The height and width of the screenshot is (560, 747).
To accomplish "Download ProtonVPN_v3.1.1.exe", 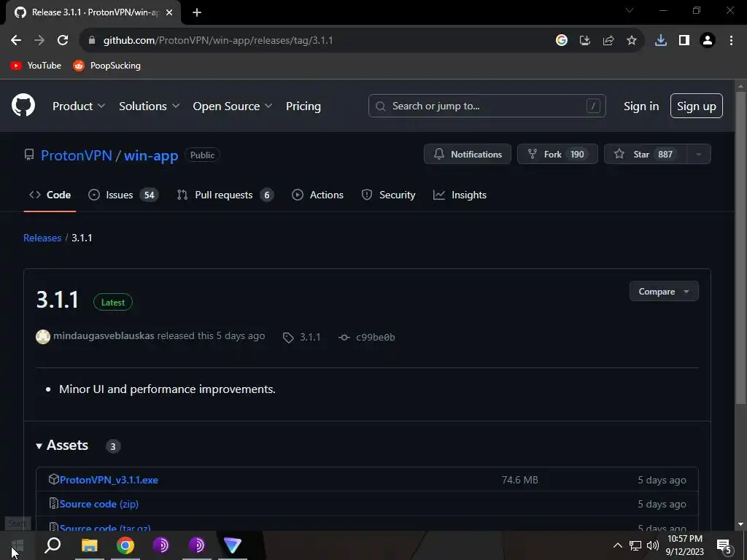I will pos(109,480).
